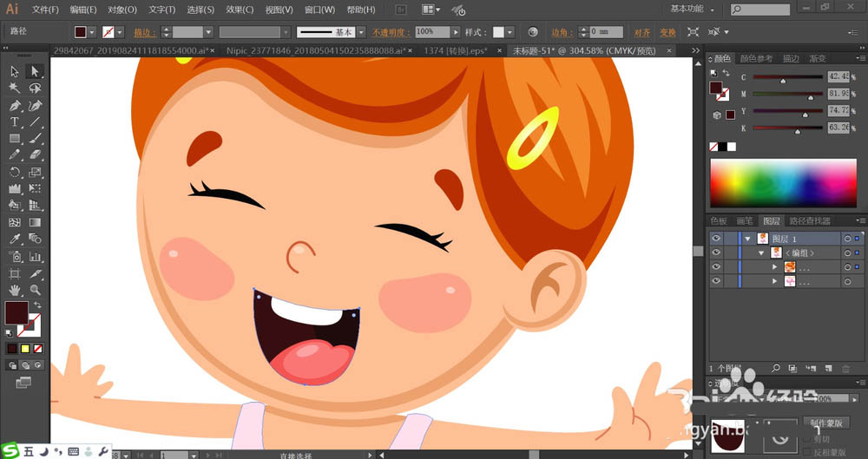This screenshot has height=459, width=868.
Task: Select the Line Segment tool
Action: [x=35, y=122]
